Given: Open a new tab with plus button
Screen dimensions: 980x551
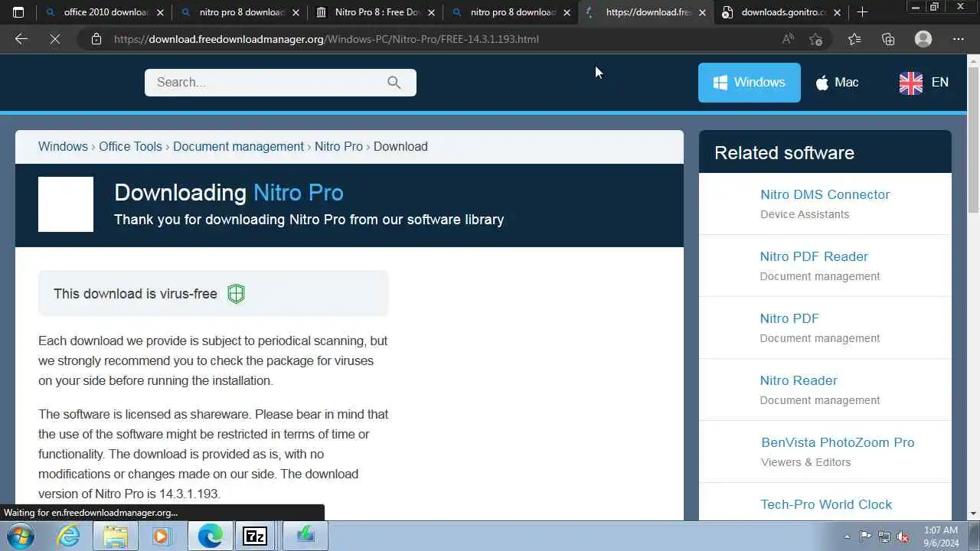Looking at the screenshot, I should pos(862,12).
